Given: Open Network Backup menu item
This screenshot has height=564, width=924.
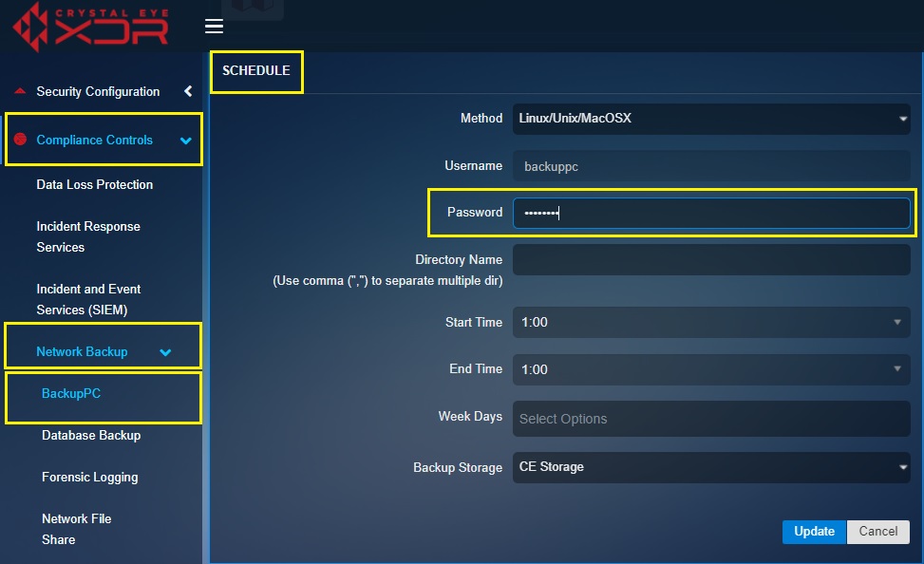Looking at the screenshot, I should (82, 352).
